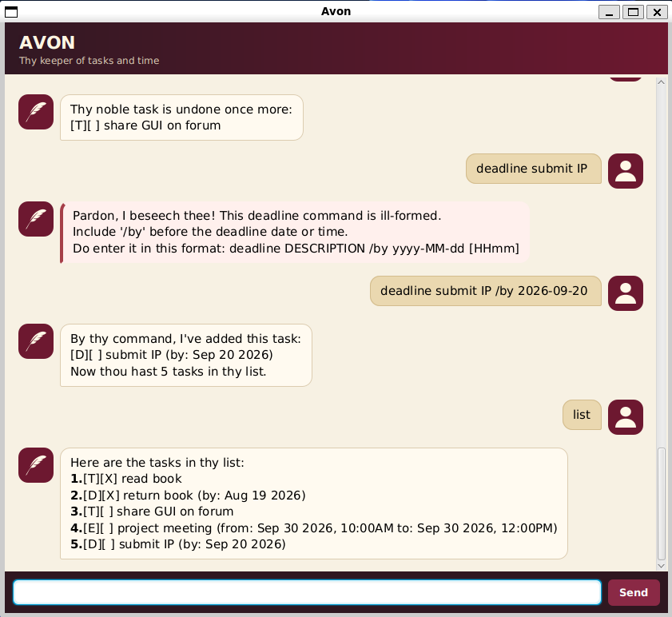Click the 'list' user message bubble
This screenshot has height=617, width=672.
[x=582, y=415]
